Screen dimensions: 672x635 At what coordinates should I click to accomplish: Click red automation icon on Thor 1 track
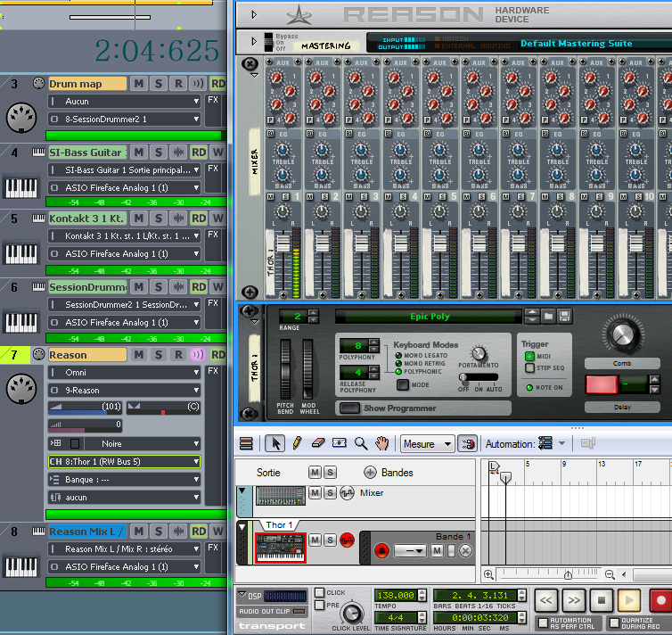[348, 540]
